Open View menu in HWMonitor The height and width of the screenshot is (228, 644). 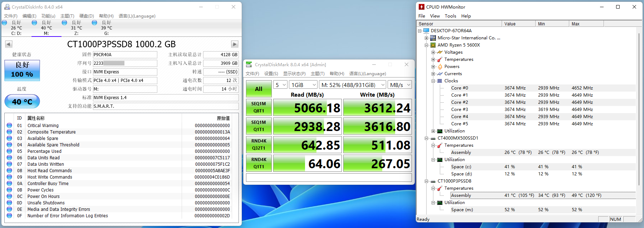435,16
